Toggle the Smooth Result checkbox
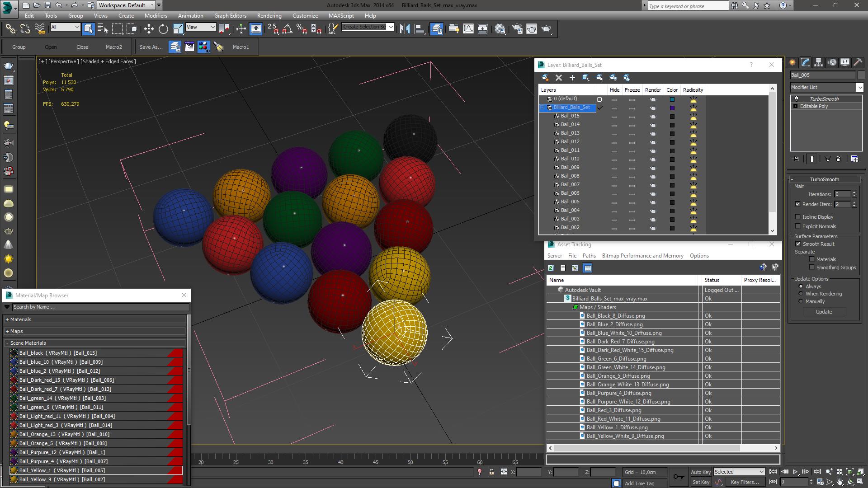This screenshot has height=488, width=868. click(797, 244)
